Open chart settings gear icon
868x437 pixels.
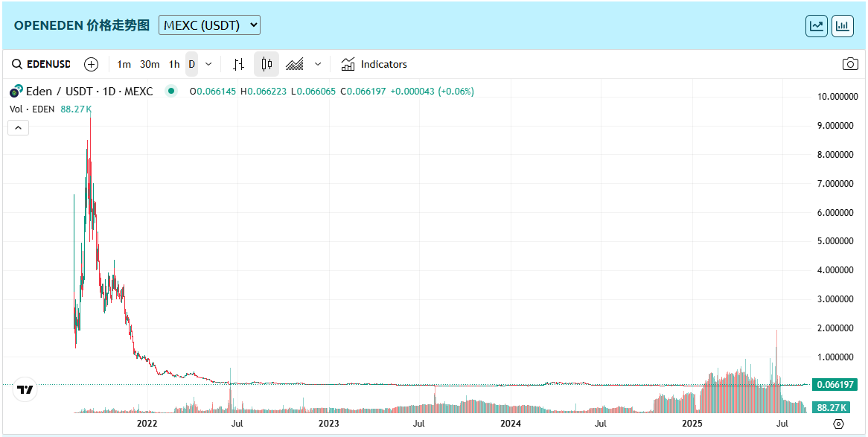[x=838, y=424]
